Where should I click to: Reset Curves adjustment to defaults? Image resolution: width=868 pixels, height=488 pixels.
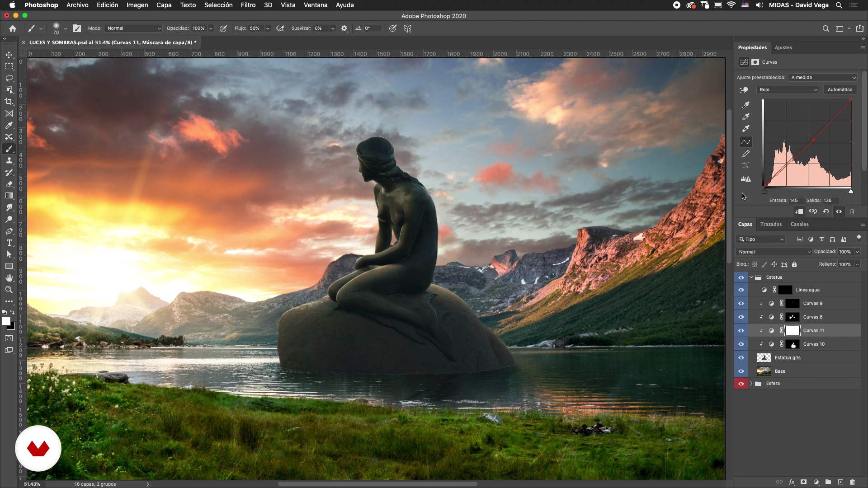pyautogui.click(x=826, y=211)
